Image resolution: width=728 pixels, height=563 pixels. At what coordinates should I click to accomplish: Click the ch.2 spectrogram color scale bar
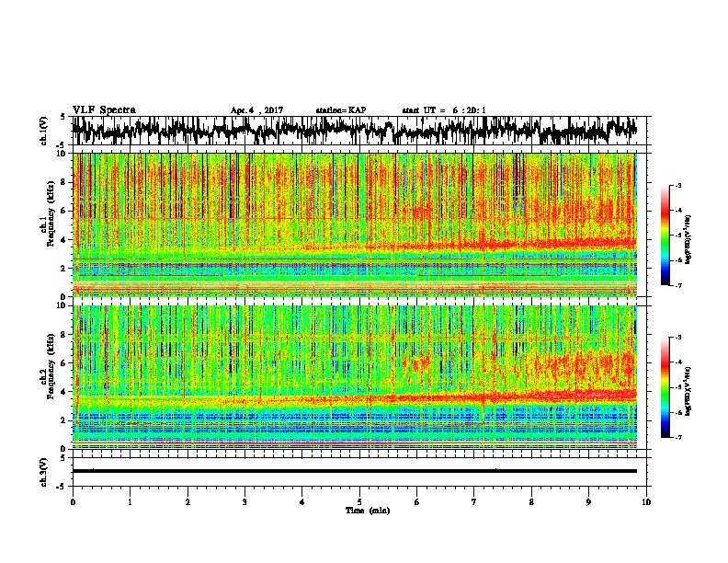pyautogui.click(x=665, y=387)
